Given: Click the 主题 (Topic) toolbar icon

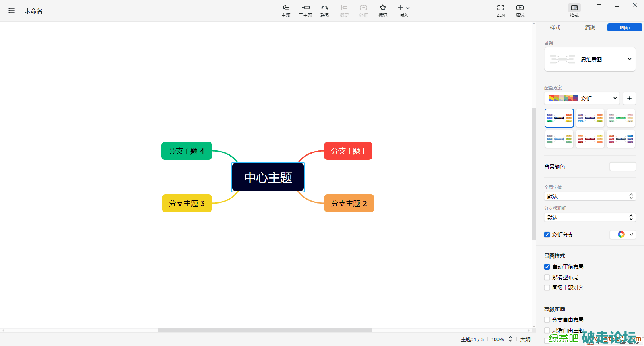Looking at the screenshot, I should click(286, 11).
